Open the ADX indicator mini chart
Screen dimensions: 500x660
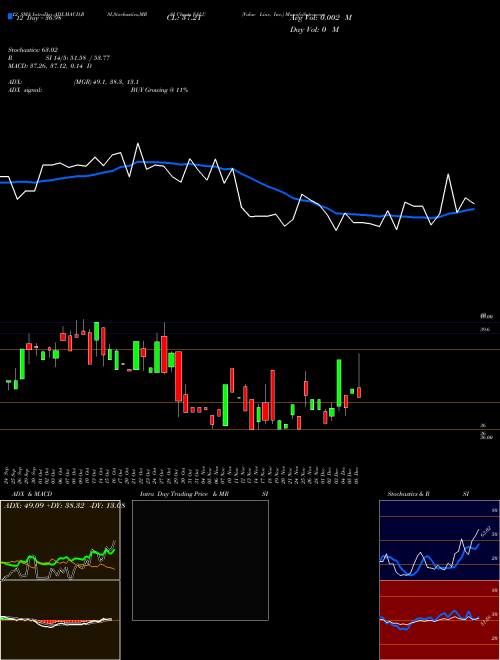tap(60, 540)
